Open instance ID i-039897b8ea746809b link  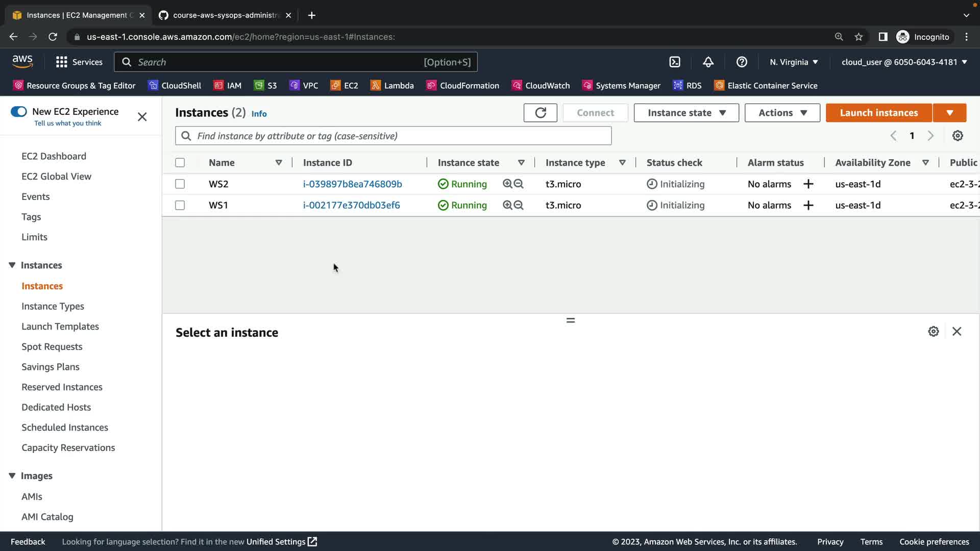[x=352, y=184]
